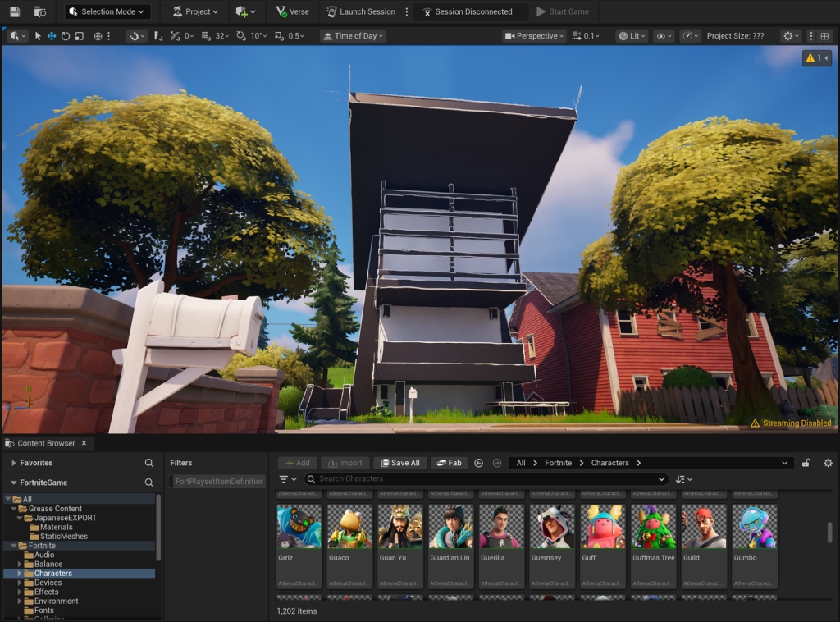This screenshot has height=622, width=840.
Task: Open Fab marketplace button
Action: (449, 463)
